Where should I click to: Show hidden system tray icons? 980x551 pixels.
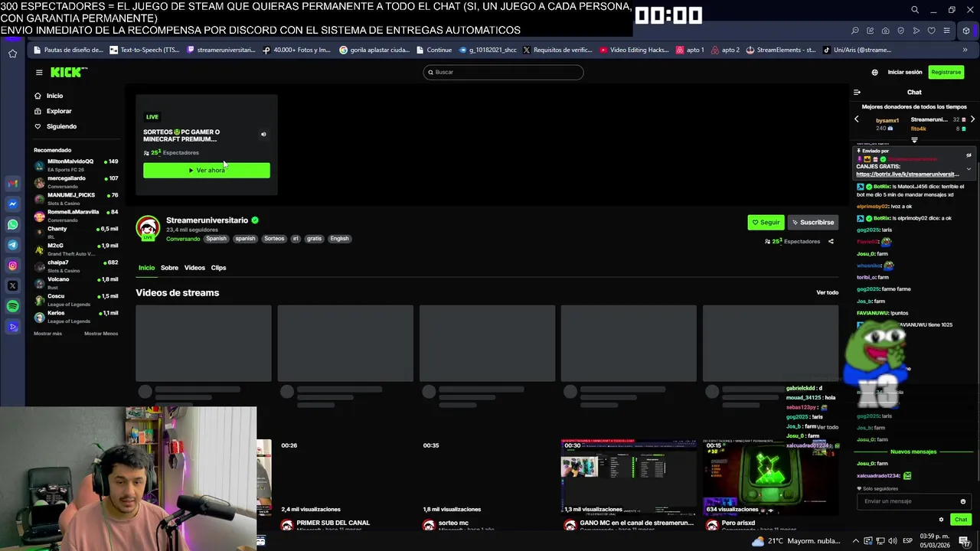tap(856, 541)
